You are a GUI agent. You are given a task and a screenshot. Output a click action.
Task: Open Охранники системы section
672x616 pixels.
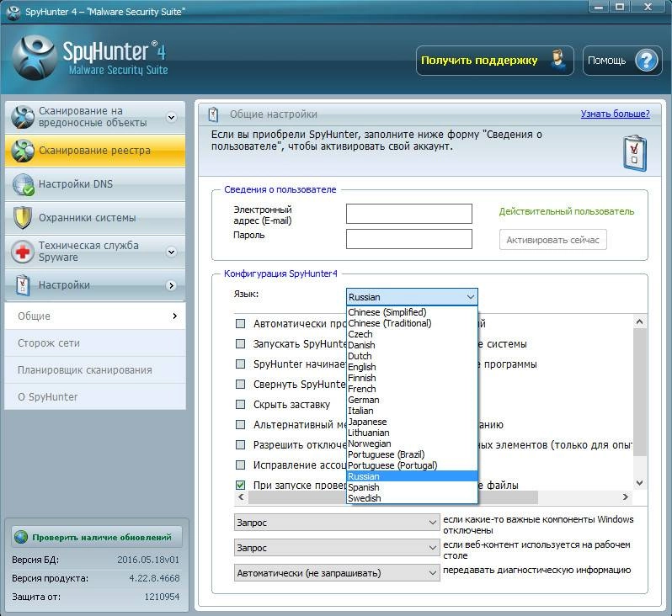(x=95, y=218)
